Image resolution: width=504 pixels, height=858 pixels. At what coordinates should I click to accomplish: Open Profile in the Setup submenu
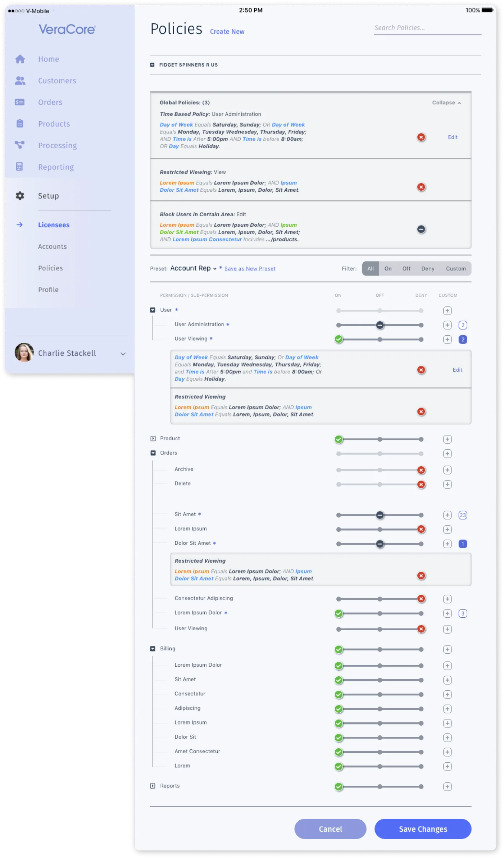[48, 290]
